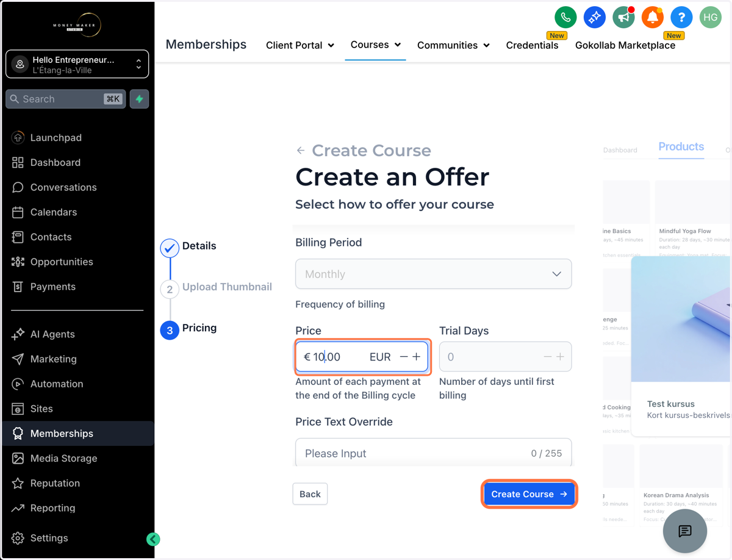Click the Reporting trend line icon
This screenshot has height=560, width=732.
(18, 508)
